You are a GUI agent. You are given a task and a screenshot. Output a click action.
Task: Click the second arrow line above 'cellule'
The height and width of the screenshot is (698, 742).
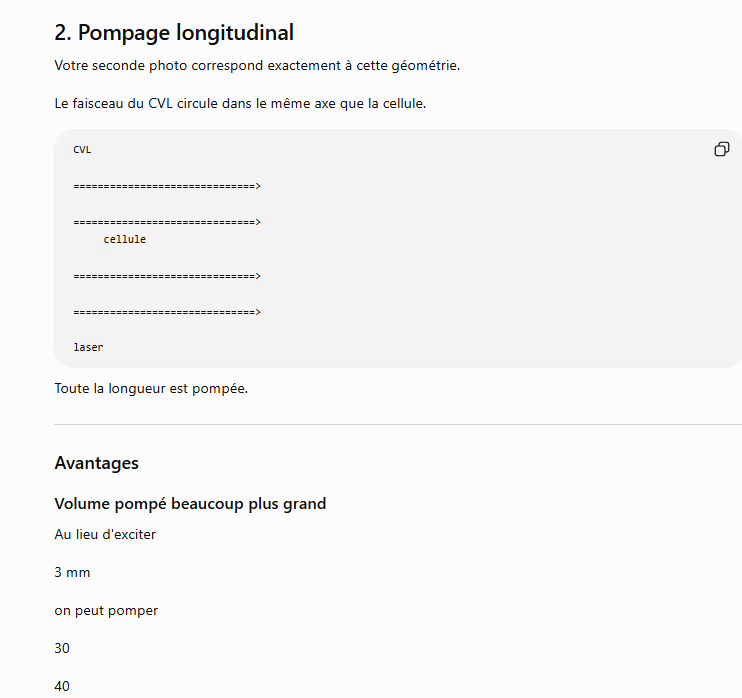pyautogui.click(x=167, y=222)
